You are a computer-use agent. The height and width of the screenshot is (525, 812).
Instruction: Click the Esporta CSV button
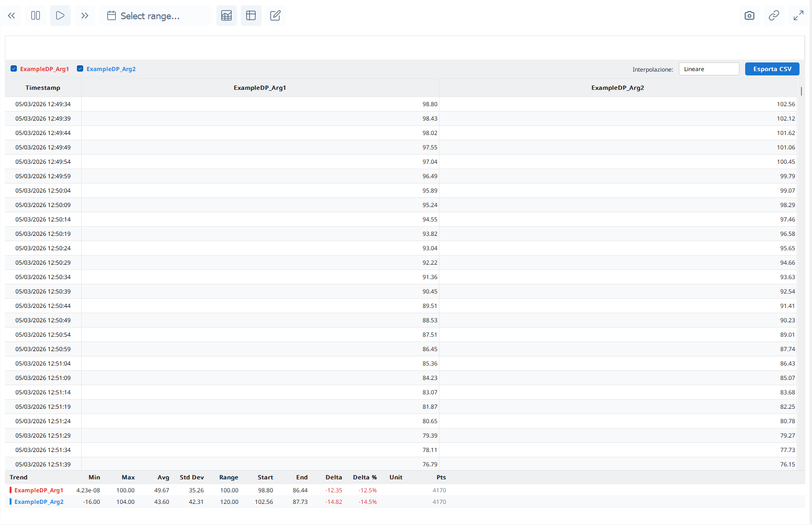tap(772, 69)
